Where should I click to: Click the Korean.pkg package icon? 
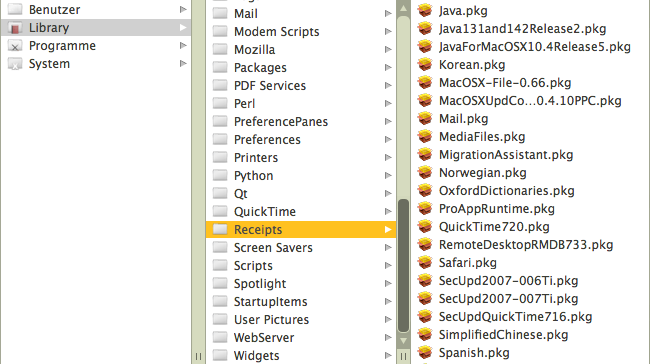pos(425,65)
